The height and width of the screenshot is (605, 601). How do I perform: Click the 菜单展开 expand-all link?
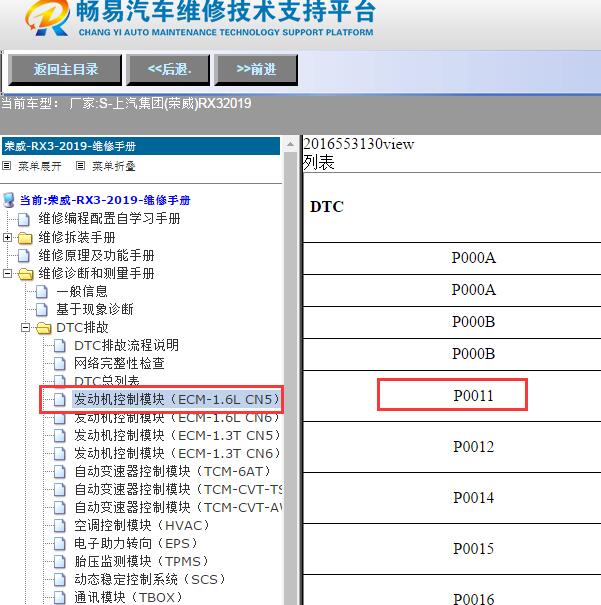click(x=40, y=166)
